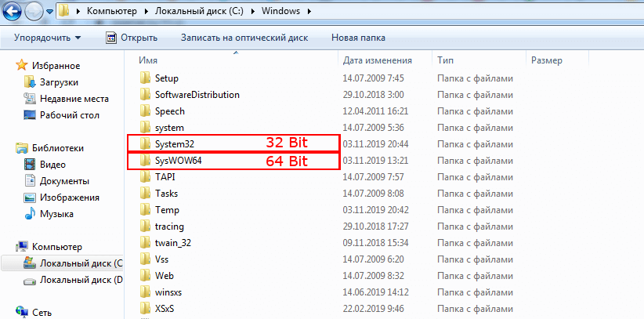Sort by the Дата изменения column header

377,60
